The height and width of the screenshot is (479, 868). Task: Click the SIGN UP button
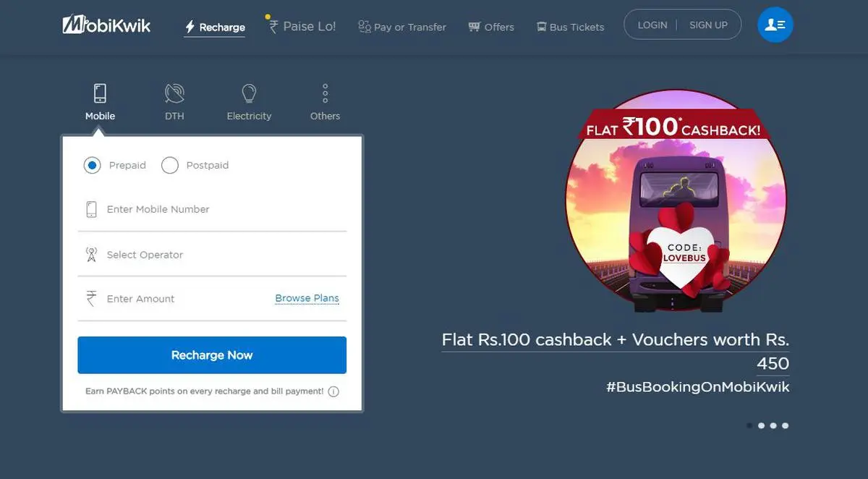click(x=708, y=25)
